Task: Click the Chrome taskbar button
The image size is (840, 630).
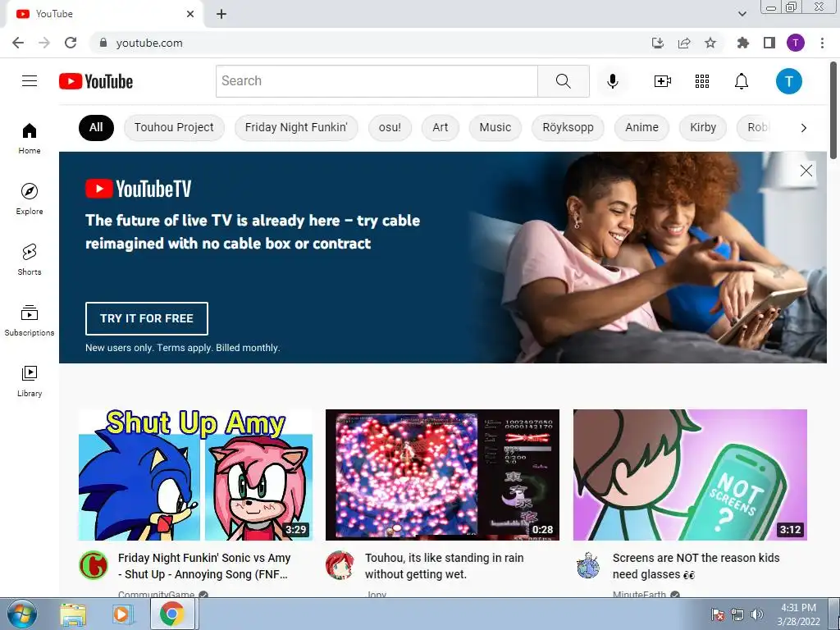Action: point(172,614)
